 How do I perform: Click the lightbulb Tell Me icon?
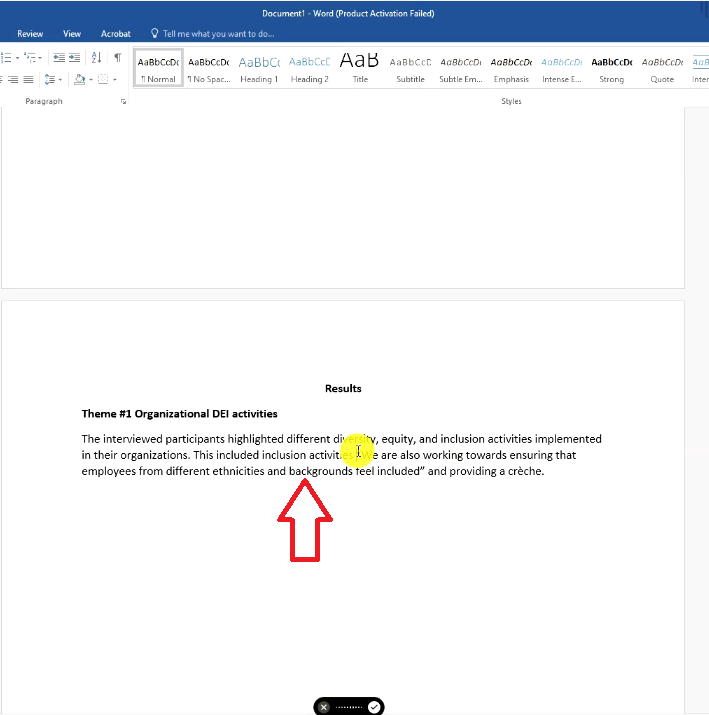pyautogui.click(x=155, y=33)
